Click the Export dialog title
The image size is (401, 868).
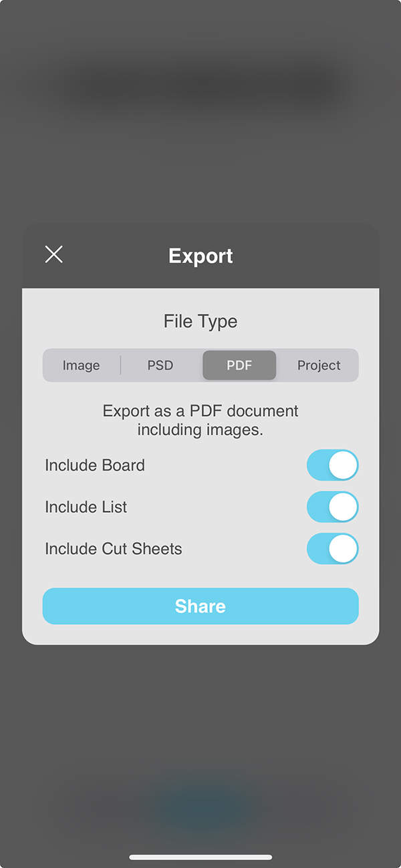200,256
